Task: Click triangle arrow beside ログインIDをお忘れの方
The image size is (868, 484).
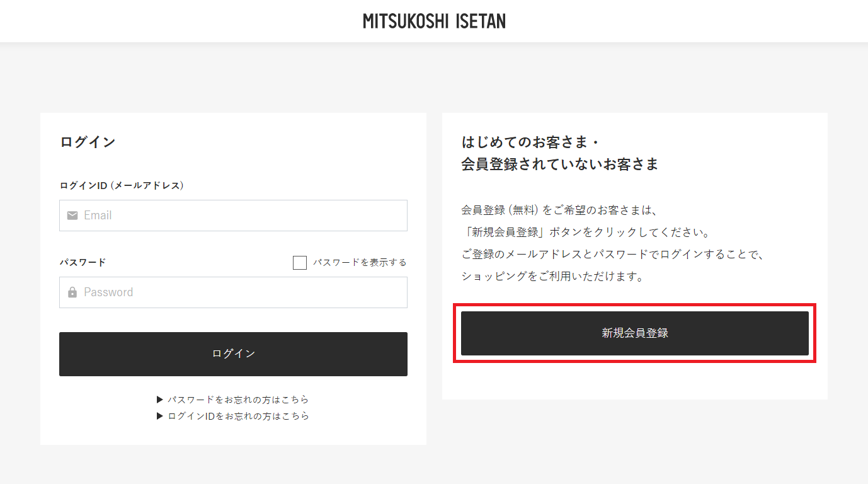Action: point(160,416)
